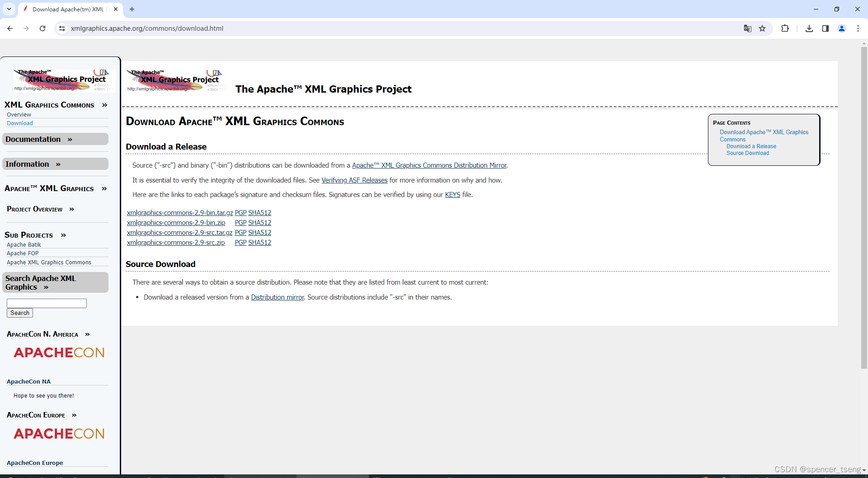Image resolution: width=868 pixels, height=478 pixels.
Task: Open the browser profile avatar
Action: coord(842,28)
